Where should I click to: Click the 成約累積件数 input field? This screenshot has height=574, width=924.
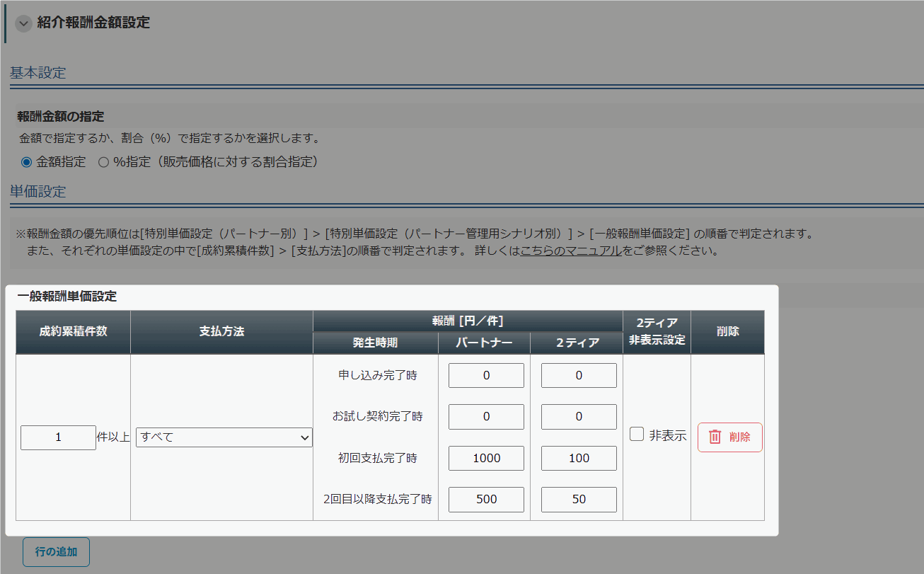click(x=58, y=437)
